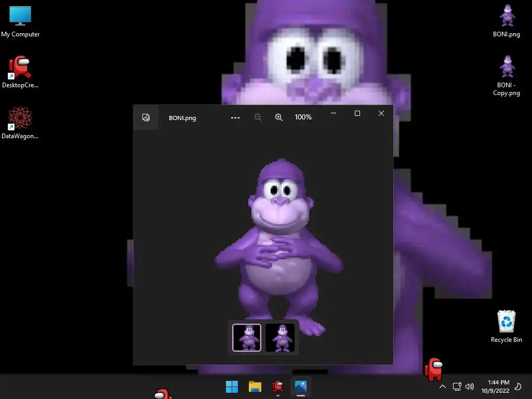Click the red crewmate above the system tray
The width and height of the screenshot is (532, 399).
[x=434, y=369]
